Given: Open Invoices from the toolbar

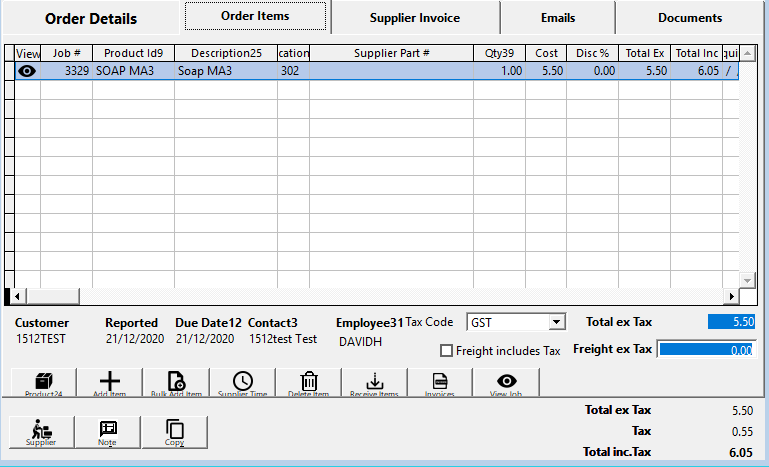Looking at the screenshot, I should (x=440, y=383).
